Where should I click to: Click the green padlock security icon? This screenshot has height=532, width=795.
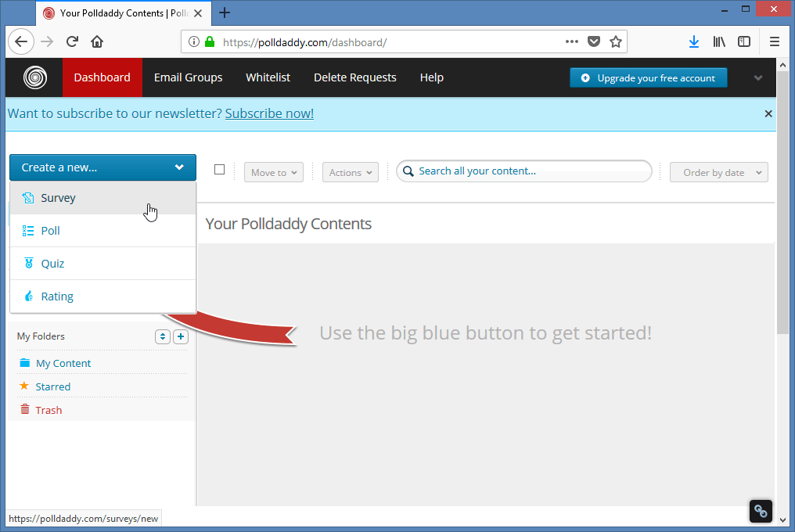point(210,41)
